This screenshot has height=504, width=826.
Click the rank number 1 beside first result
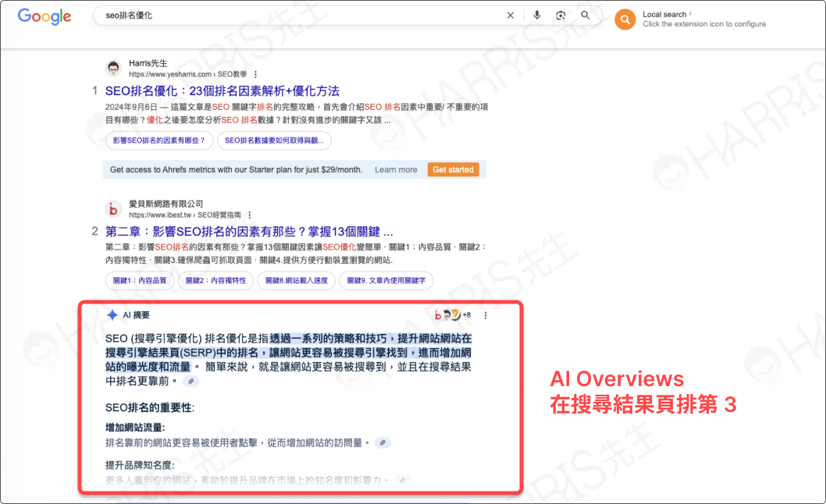94,91
